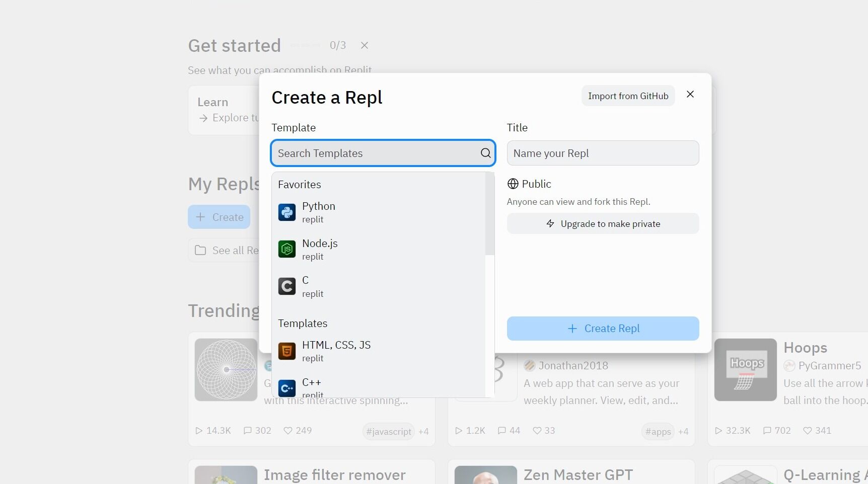Image resolution: width=868 pixels, height=484 pixels.
Task: Click the run icon showing 14.3K
Action: pos(199,431)
